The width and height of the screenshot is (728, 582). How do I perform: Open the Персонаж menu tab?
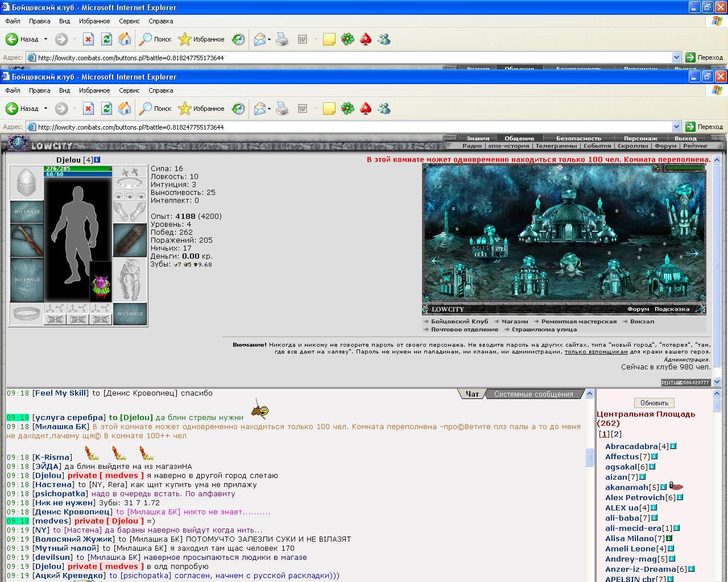640,138
